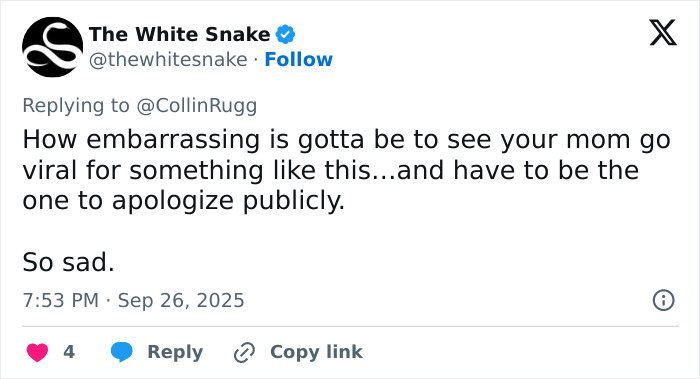
Task: Click the display name The White Snake
Action: tap(179, 34)
